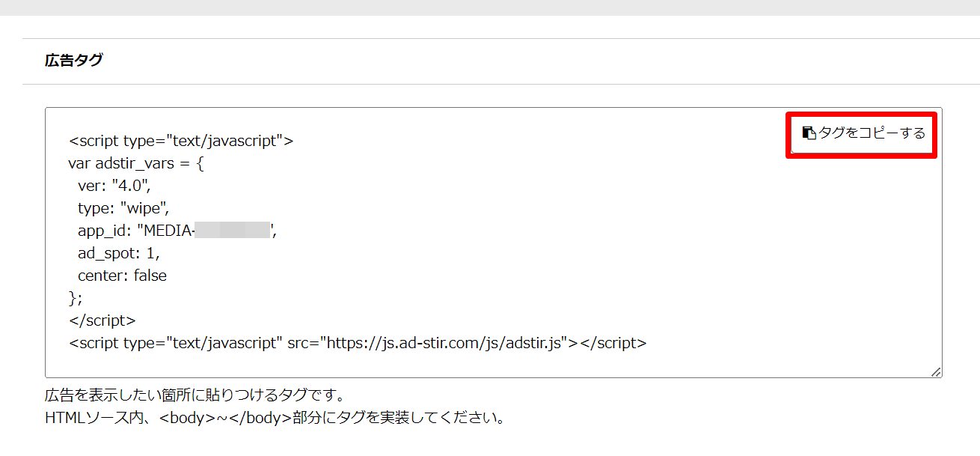The image size is (980, 456).
Task: Click the 広告タグ section heading
Action: click(73, 61)
